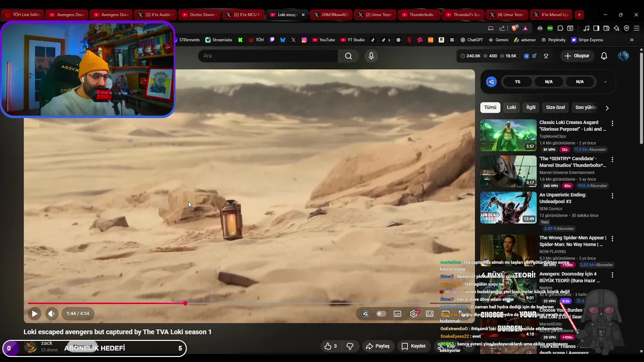Click in the Ara search field

[x=268, y=56]
